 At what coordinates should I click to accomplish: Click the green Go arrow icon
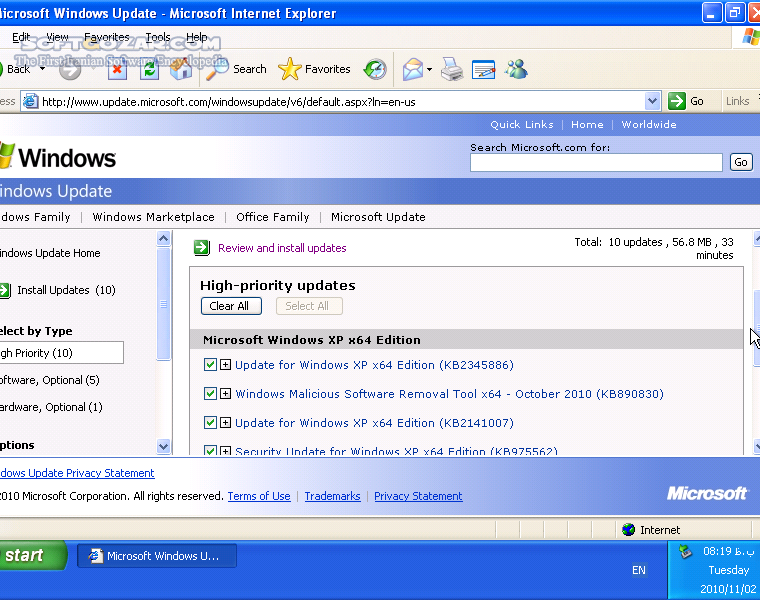pyautogui.click(x=677, y=101)
